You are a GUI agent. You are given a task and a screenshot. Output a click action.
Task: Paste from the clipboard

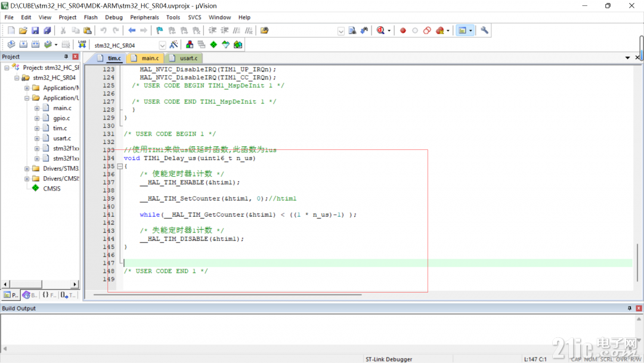(x=88, y=30)
